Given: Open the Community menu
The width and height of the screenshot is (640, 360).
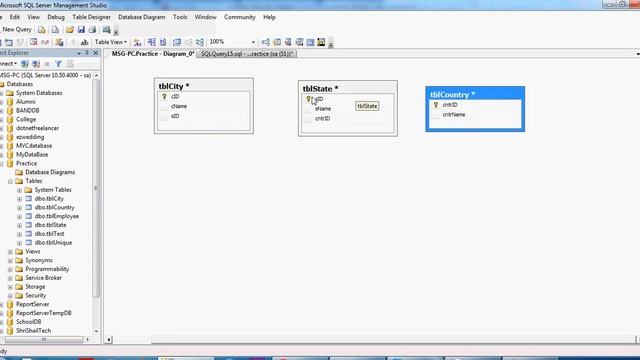Looking at the screenshot, I should click(x=240, y=17).
